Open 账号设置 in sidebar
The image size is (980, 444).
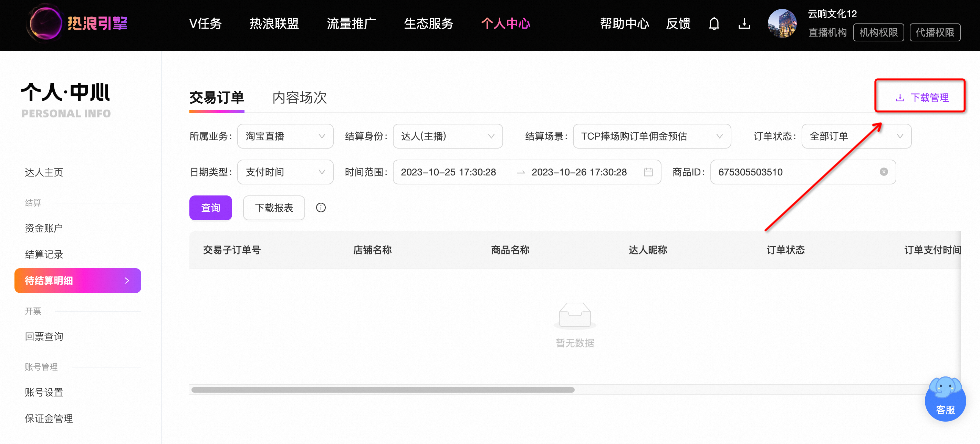[x=44, y=392]
